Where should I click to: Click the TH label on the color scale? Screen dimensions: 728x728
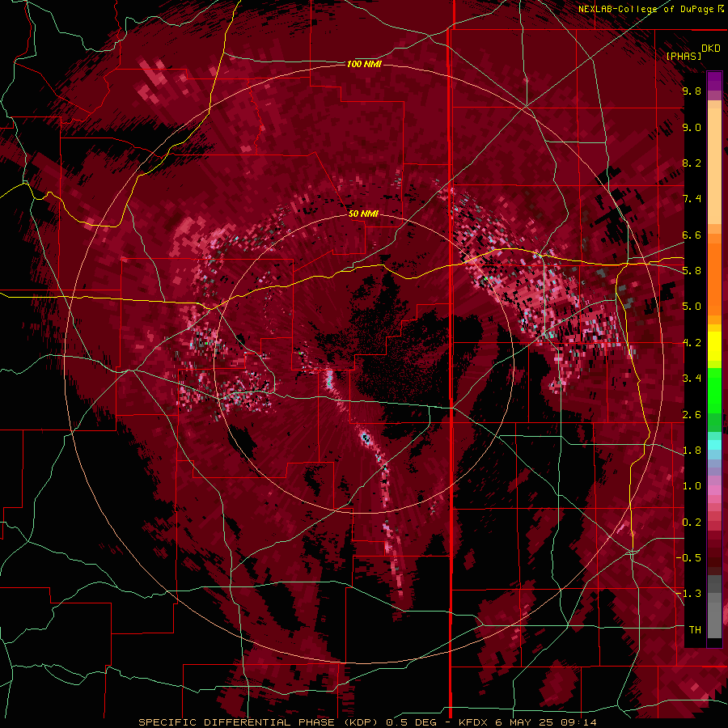click(695, 630)
